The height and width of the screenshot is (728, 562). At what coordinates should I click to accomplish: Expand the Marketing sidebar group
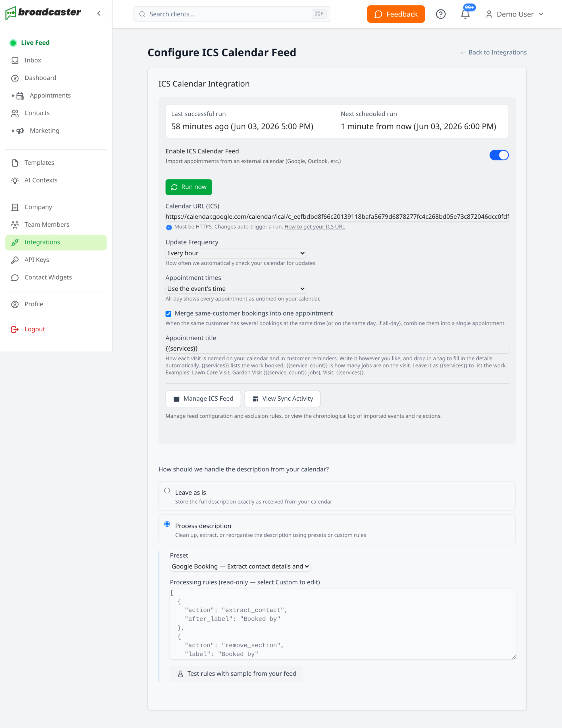tap(13, 131)
